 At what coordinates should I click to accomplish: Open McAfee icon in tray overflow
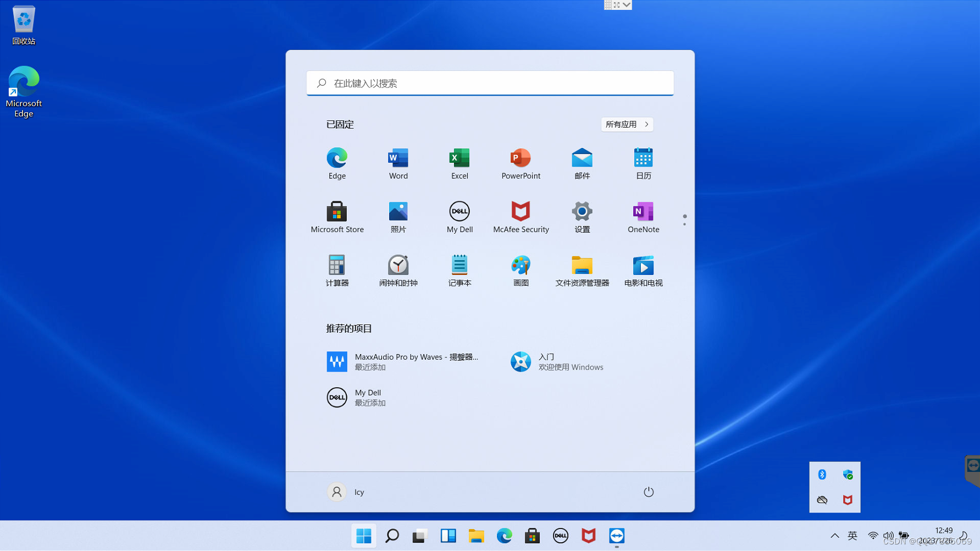[848, 500]
